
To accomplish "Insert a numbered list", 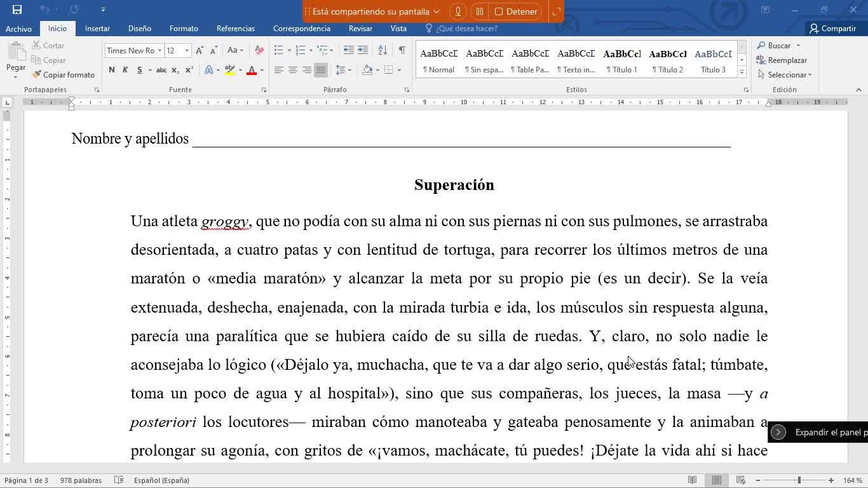I will pos(301,50).
